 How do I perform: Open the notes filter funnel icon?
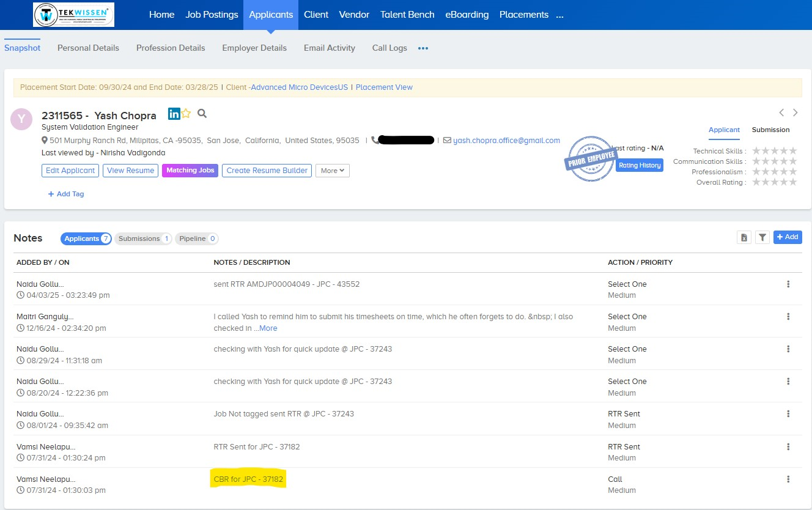762,238
